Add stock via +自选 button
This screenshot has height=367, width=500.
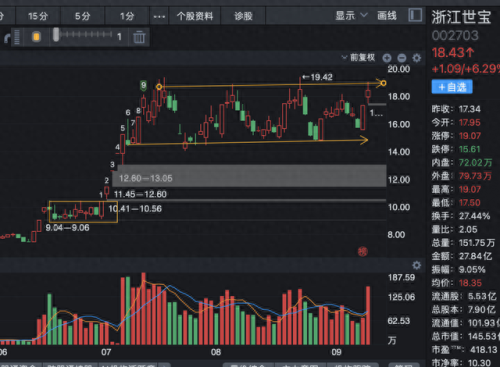coord(452,87)
